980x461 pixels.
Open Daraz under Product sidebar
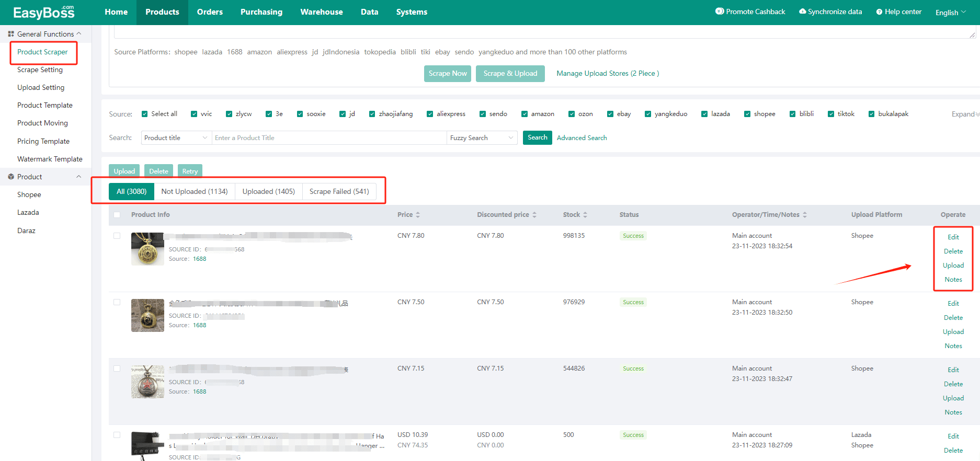(26, 230)
